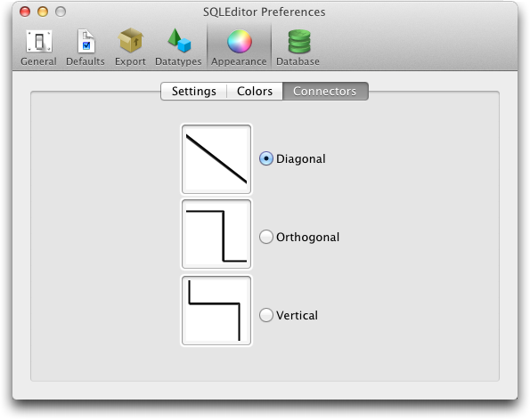The height and width of the screenshot is (420, 530).
Task: Open the Defaults preferences icon
Action: (86, 47)
